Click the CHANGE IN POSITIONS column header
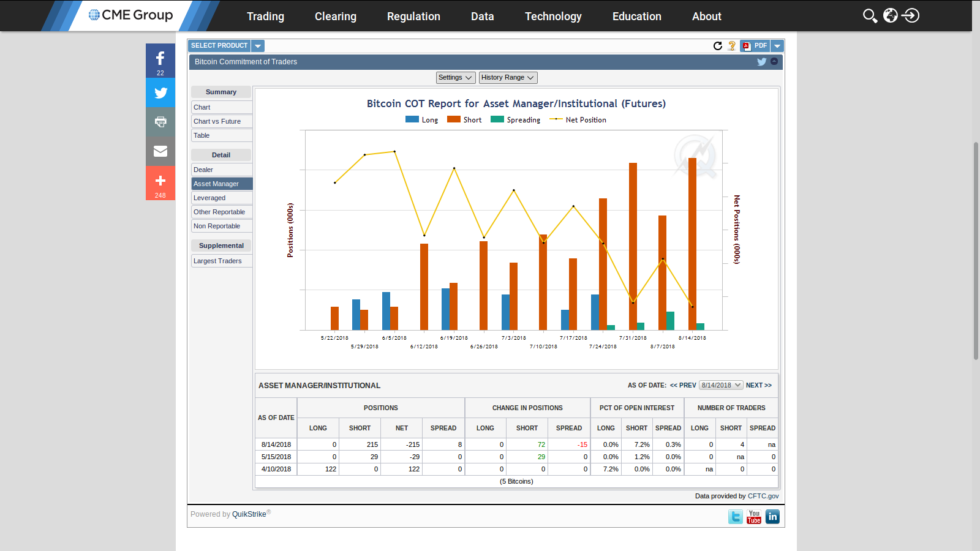This screenshot has height=551, width=980. tap(527, 408)
